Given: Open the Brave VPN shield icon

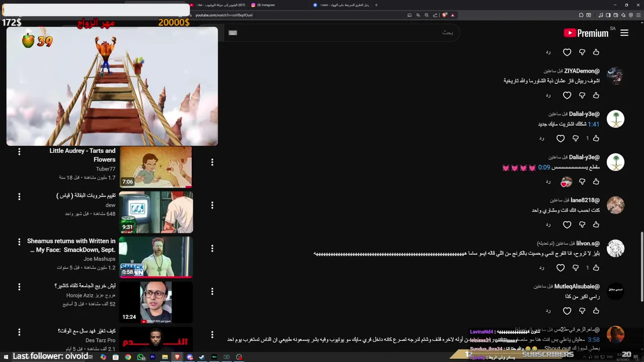Looking at the screenshot, I should (631, 15).
